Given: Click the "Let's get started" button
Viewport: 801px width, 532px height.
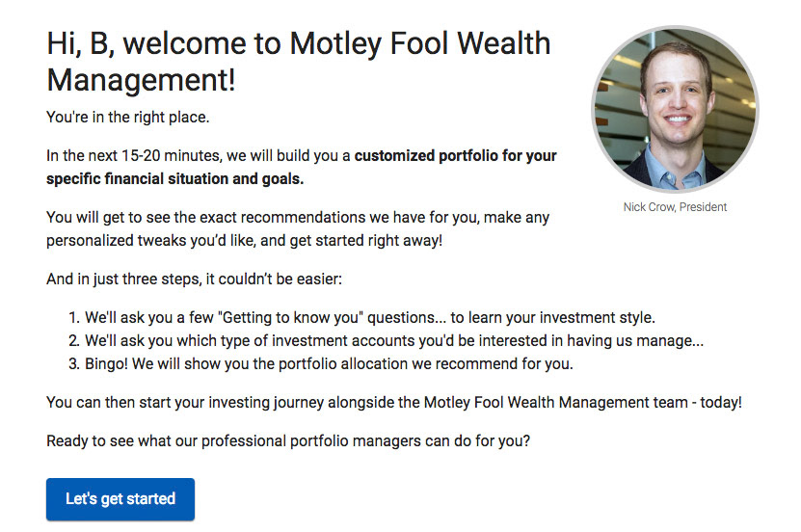Looking at the screenshot, I should point(120,499).
